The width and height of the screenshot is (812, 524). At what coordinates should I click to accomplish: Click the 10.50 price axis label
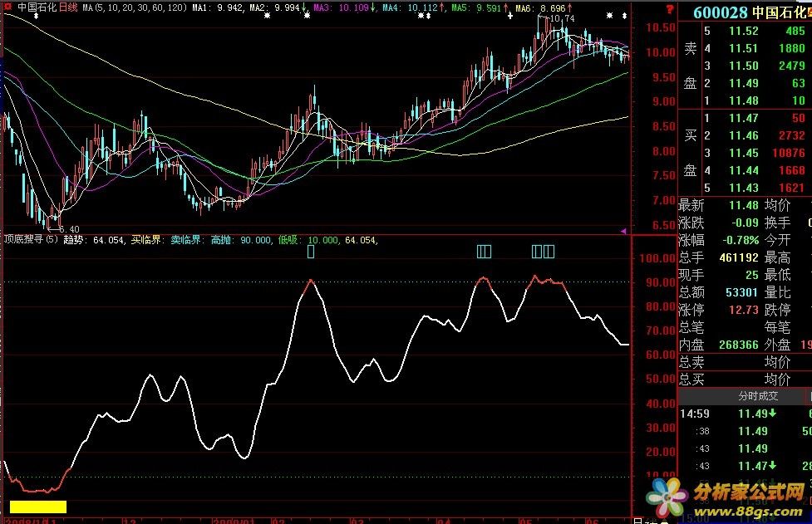click(660, 28)
